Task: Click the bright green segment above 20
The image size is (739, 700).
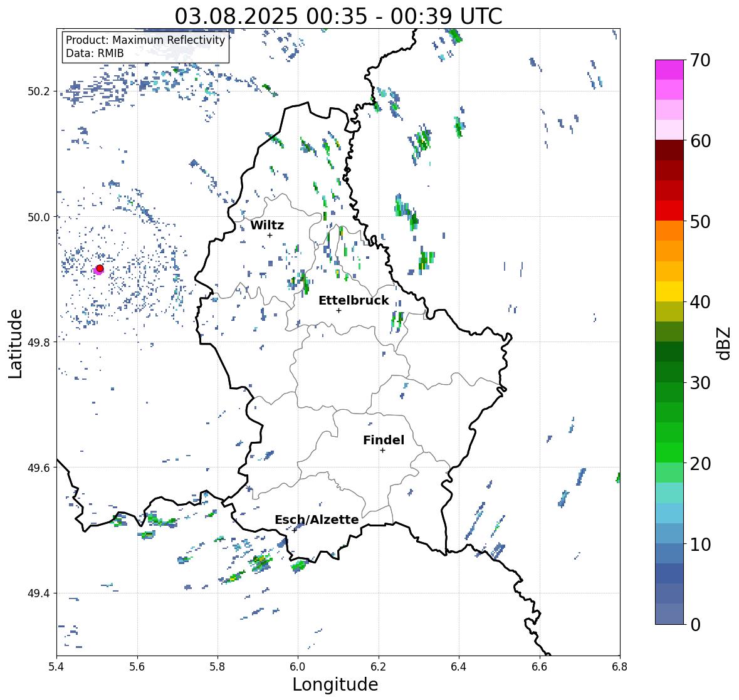Action: coord(669,452)
